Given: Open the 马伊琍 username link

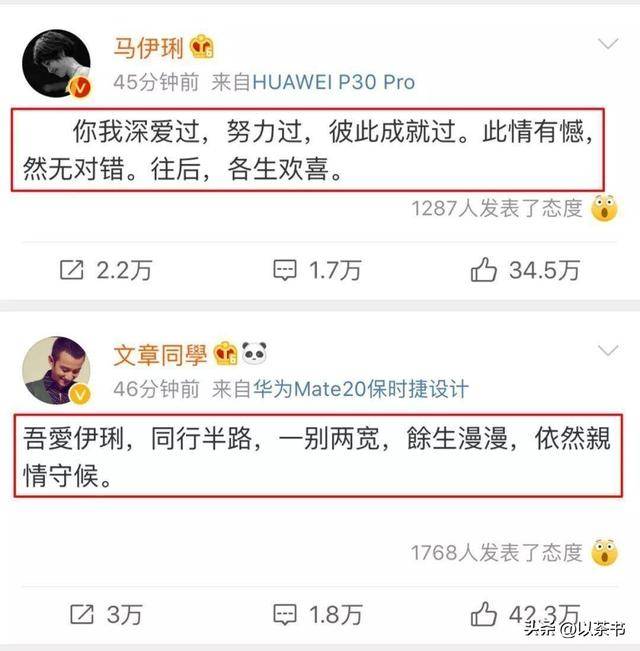Looking at the screenshot, I should click(148, 48).
